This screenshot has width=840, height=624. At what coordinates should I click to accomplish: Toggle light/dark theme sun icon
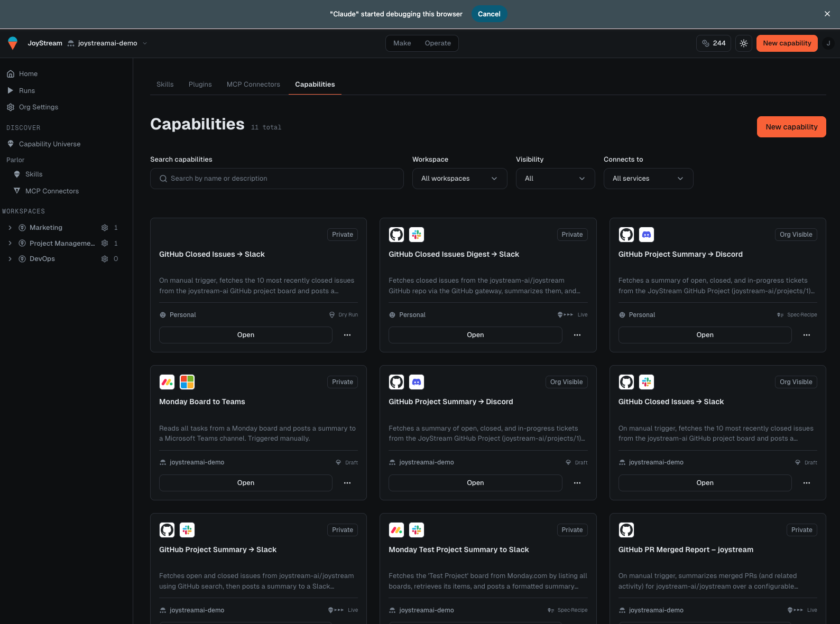tap(744, 43)
